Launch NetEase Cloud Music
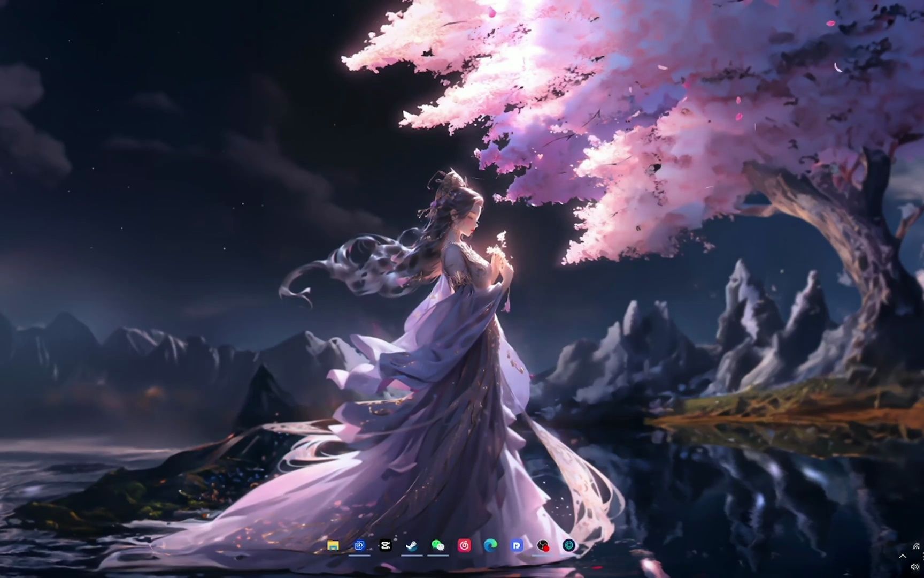924x578 pixels. (x=464, y=546)
